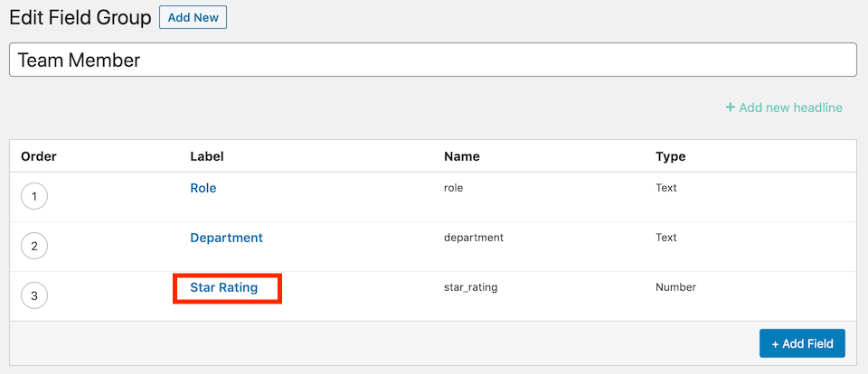The width and height of the screenshot is (868, 374).
Task: Select order handle number 3
Action: (x=34, y=296)
